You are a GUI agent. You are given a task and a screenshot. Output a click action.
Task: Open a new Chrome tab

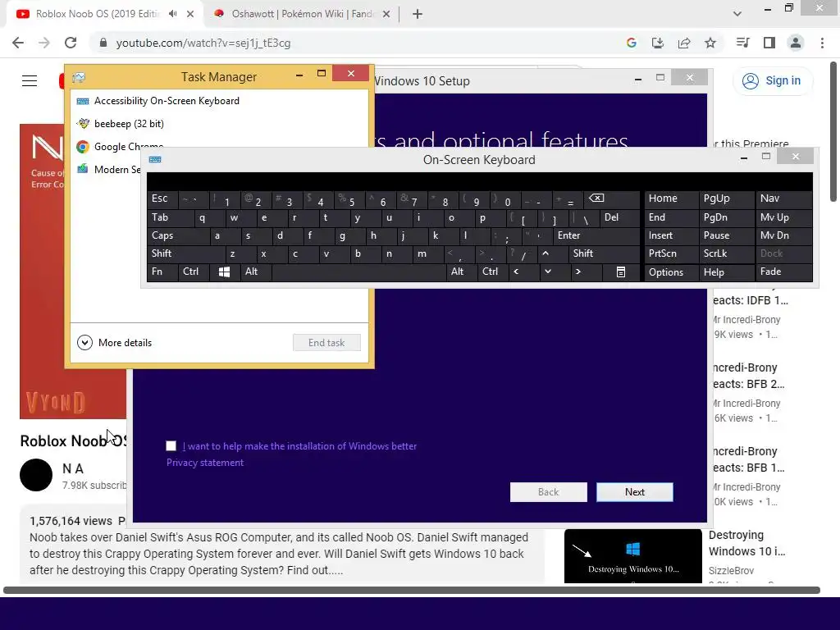(418, 14)
